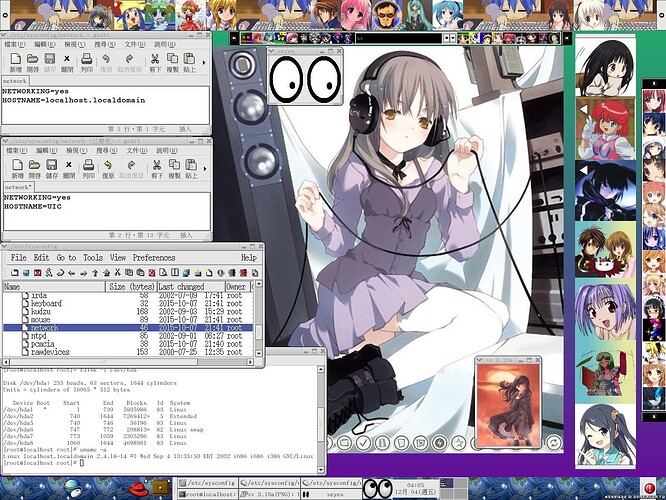Click terminal scrollbar down arrow
This screenshot has height=500, width=666.
321,469
